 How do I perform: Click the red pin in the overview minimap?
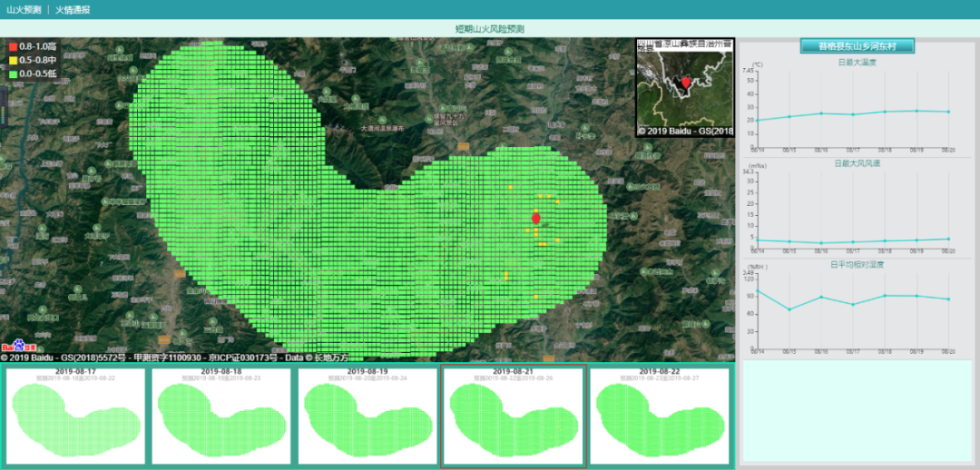(686, 83)
